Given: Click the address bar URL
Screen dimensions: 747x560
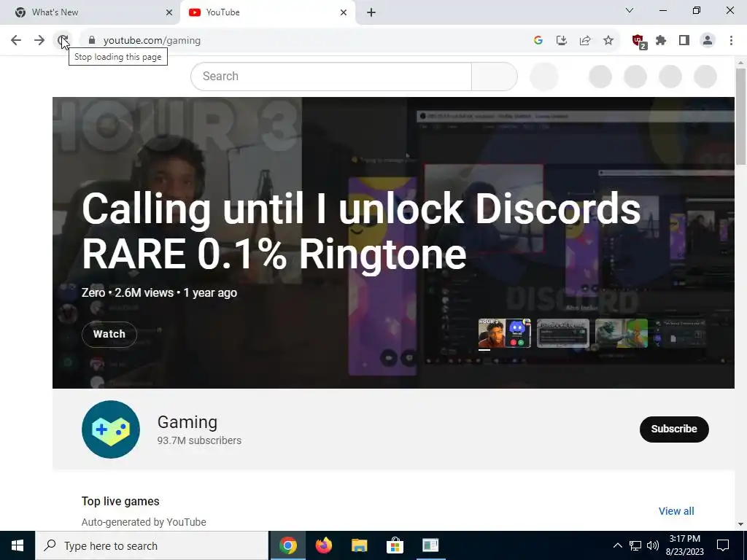Looking at the screenshot, I should 152,41.
